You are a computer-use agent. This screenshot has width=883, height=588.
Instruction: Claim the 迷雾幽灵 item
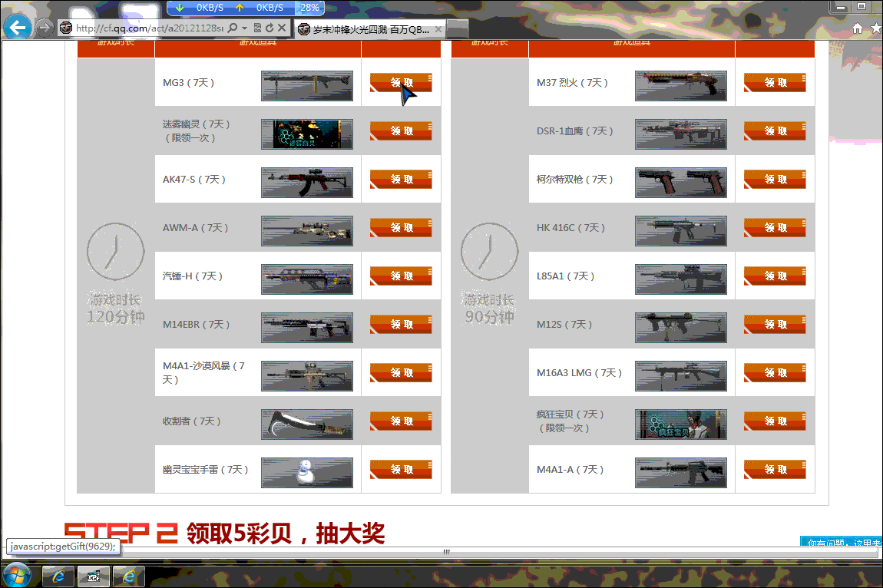(x=401, y=130)
